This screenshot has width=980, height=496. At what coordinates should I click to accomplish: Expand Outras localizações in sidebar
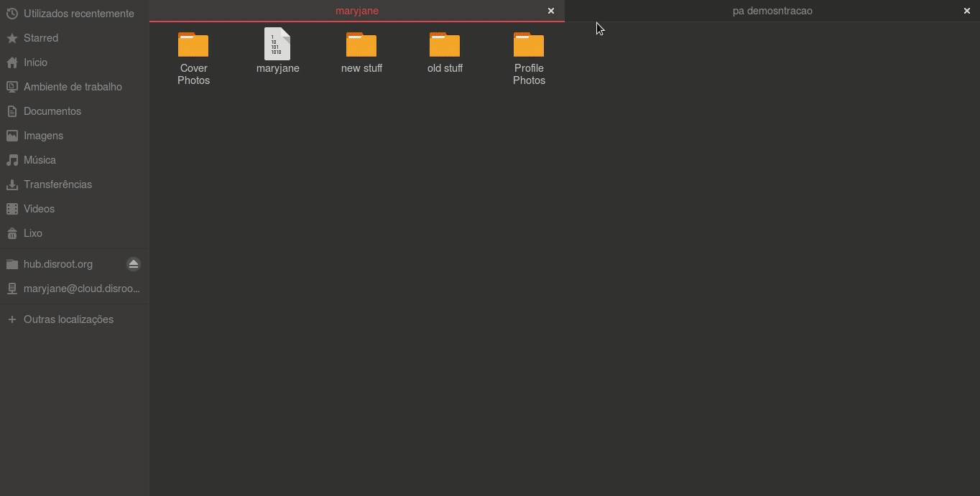68,319
